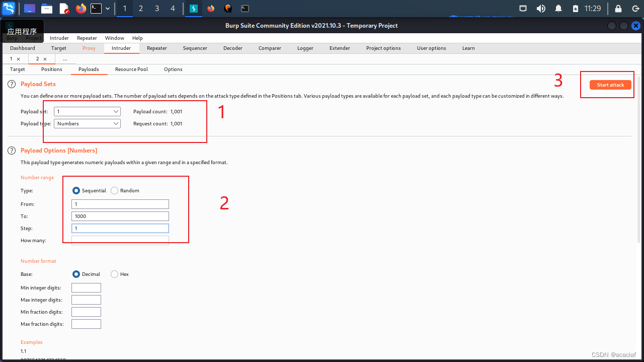Open the Kali applications menu icon
The width and height of the screenshot is (644, 362).
pos(9,9)
